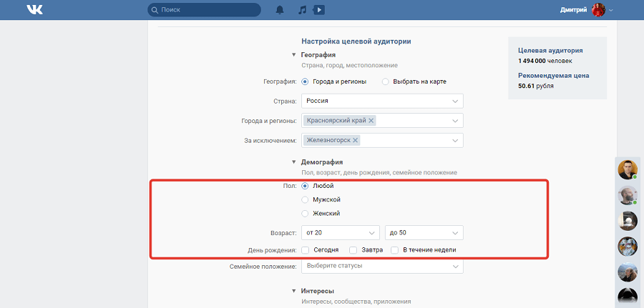The image size is (644, 308).
Task: Tick the Завтра birthday checkbox
Action: 353,250
